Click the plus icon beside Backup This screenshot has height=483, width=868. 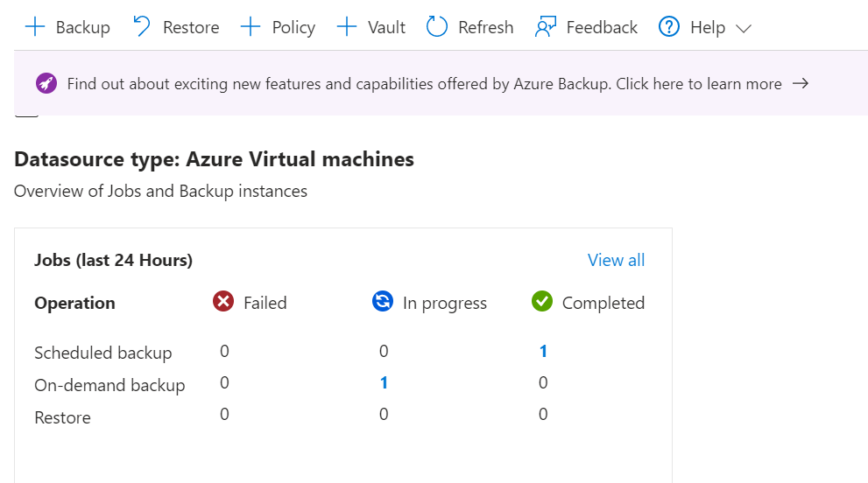(35, 27)
